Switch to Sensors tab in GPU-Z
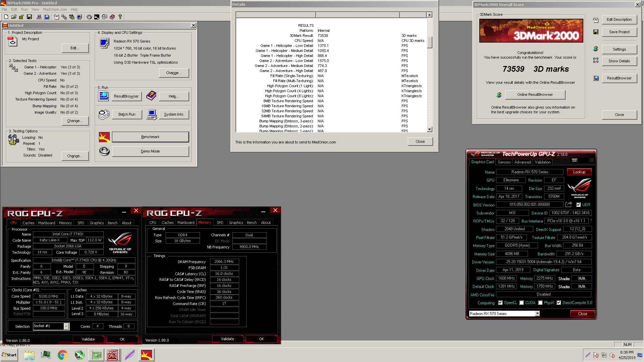Screen dimensions: 644x362 pyautogui.click(x=504, y=162)
